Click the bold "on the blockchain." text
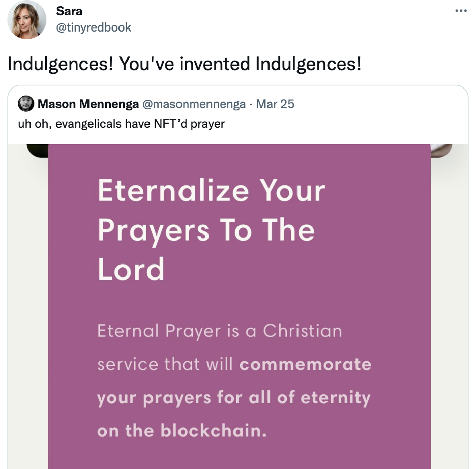This screenshot has height=469, width=476. [x=182, y=430]
